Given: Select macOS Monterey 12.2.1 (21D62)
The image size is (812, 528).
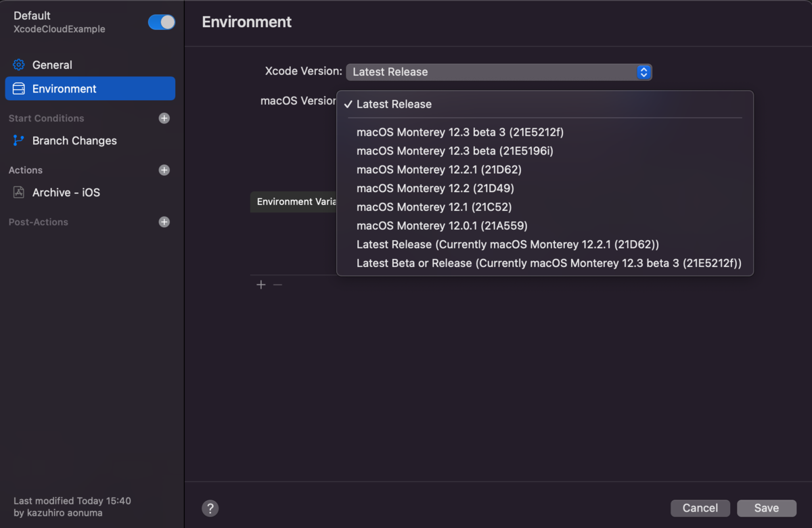Looking at the screenshot, I should point(438,170).
